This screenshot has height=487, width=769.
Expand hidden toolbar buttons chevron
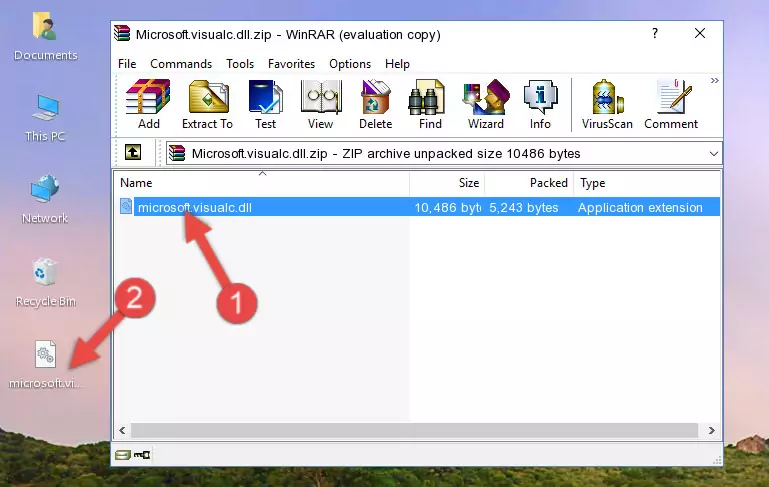point(715,80)
